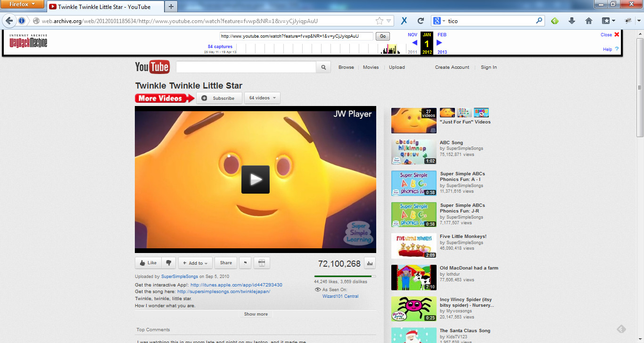Open the ABC Song video thumbnail
Image resolution: width=644 pixels, height=343 pixels.
click(413, 152)
